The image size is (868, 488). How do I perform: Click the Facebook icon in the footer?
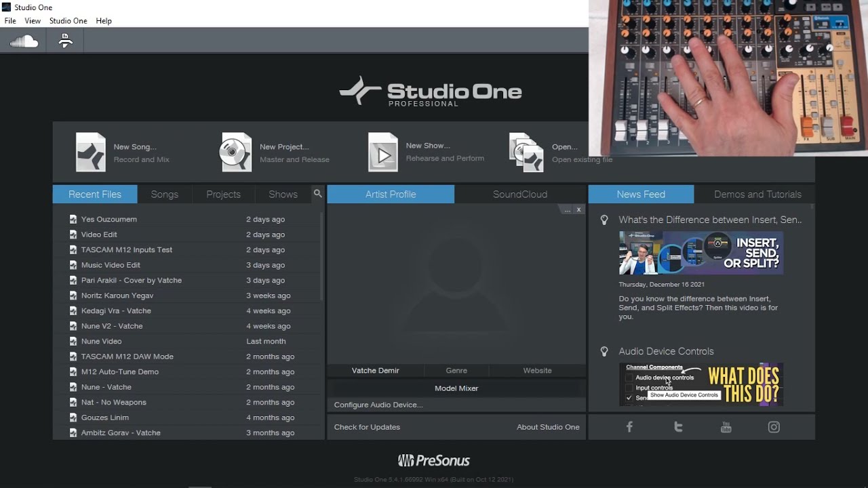[629, 427]
